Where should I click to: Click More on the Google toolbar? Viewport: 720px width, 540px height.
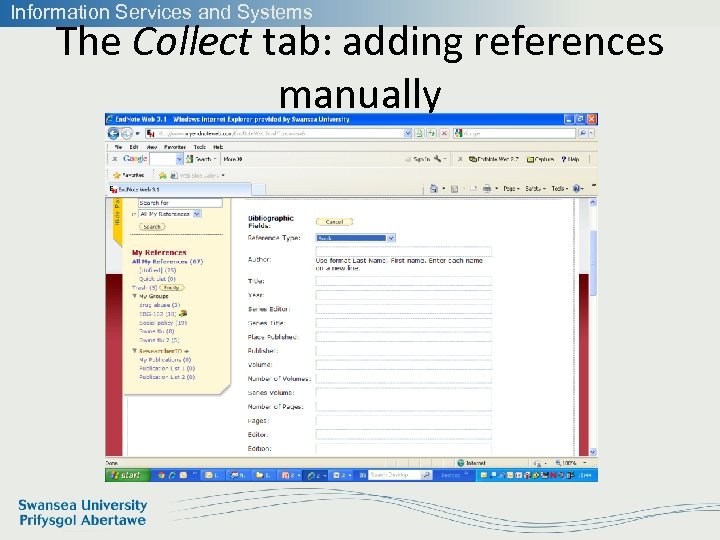point(233,159)
